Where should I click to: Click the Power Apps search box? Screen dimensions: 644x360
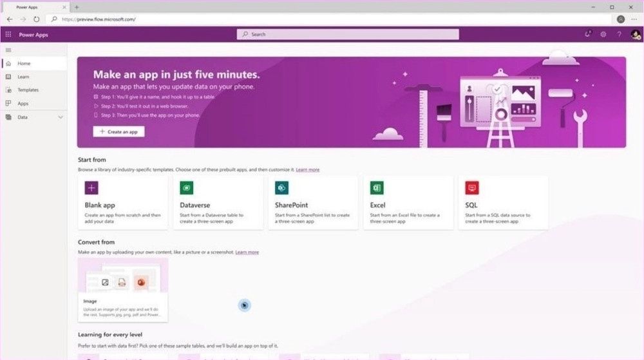348,35
